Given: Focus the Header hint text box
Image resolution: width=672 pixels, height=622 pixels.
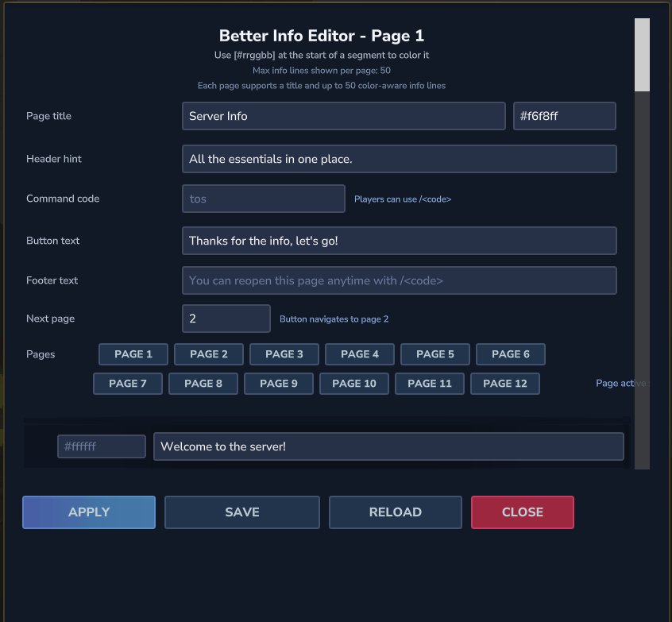Looking at the screenshot, I should coord(400,159).
